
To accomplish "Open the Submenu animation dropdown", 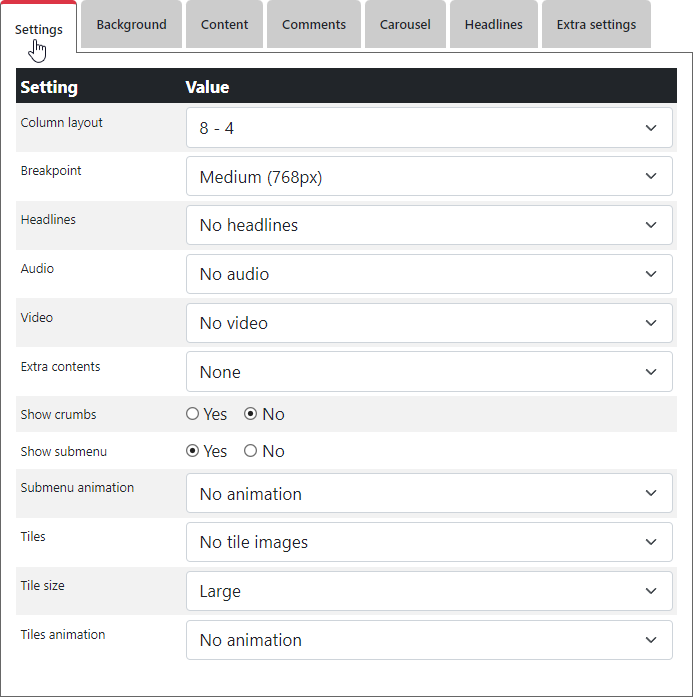I will 429,494.
